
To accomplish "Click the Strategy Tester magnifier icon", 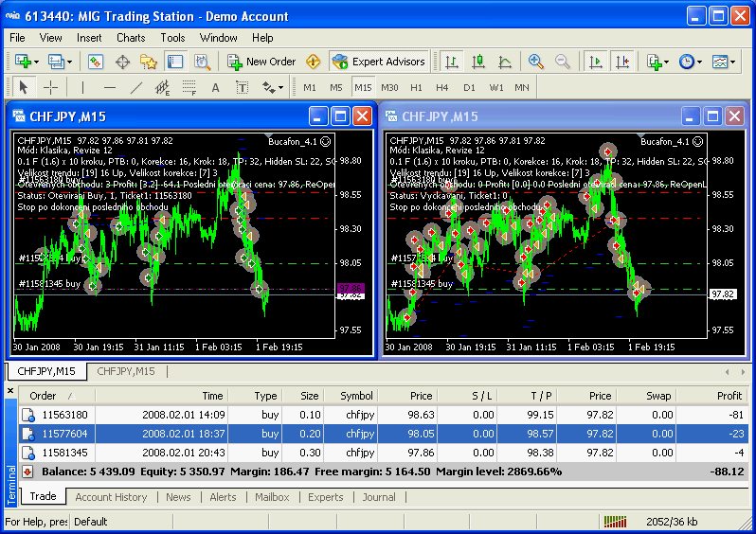I will click(202, 62).
